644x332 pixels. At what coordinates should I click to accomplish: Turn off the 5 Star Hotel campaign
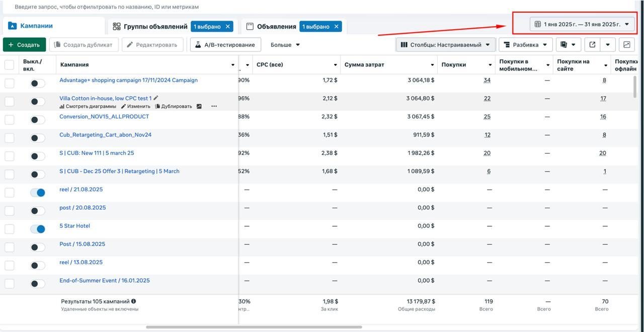pos(38,229)
